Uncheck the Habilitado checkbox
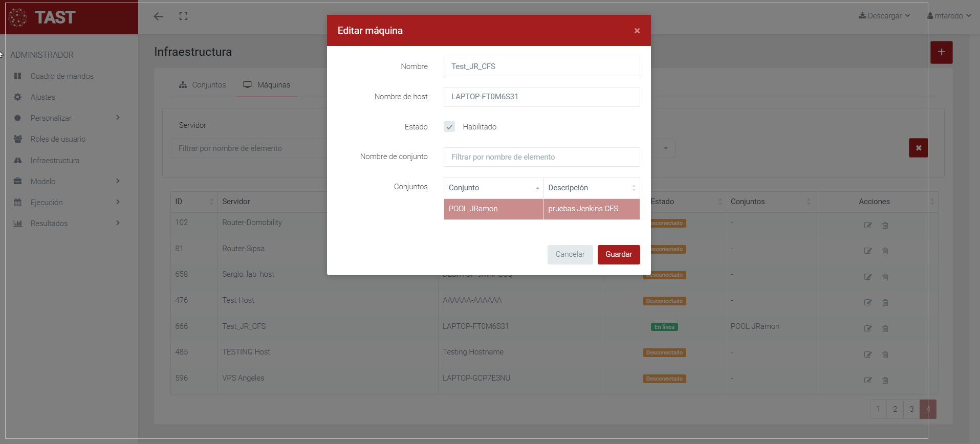 pos(449,127)
